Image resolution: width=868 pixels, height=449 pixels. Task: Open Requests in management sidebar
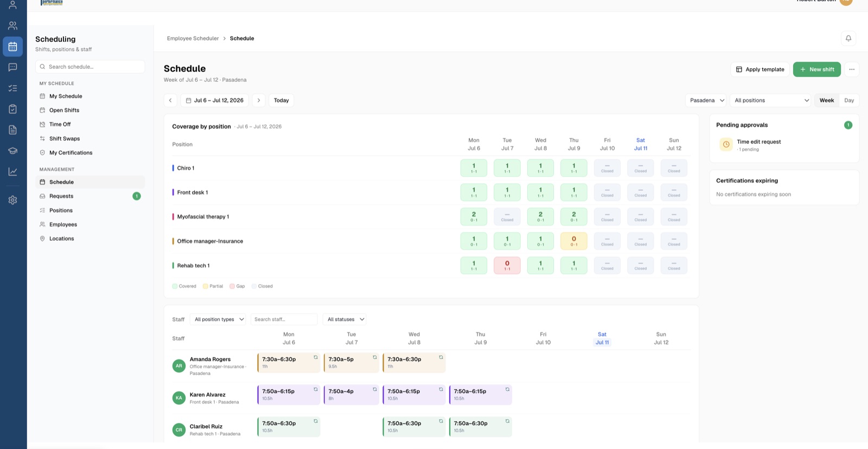click(90, 196)
